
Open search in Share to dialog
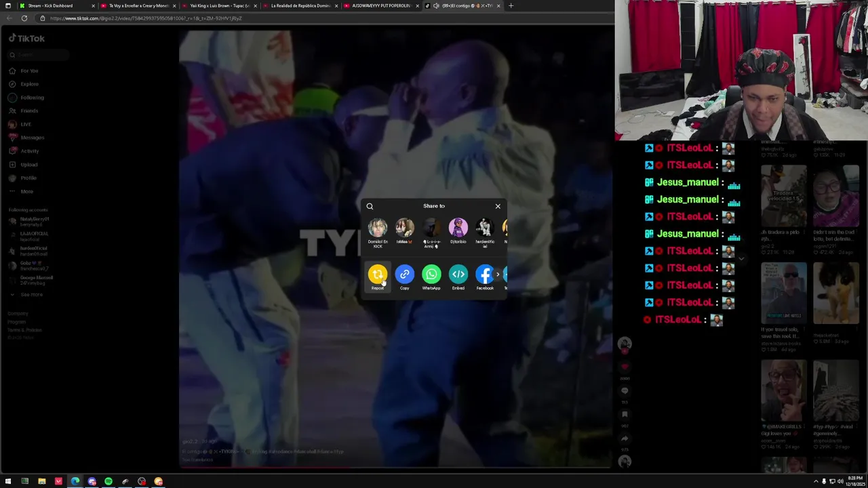pos(370,206)
